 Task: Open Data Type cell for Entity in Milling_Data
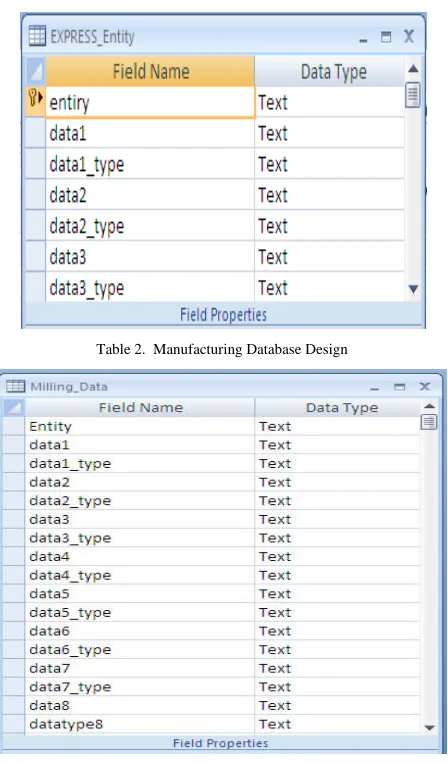tap(337, 426)
